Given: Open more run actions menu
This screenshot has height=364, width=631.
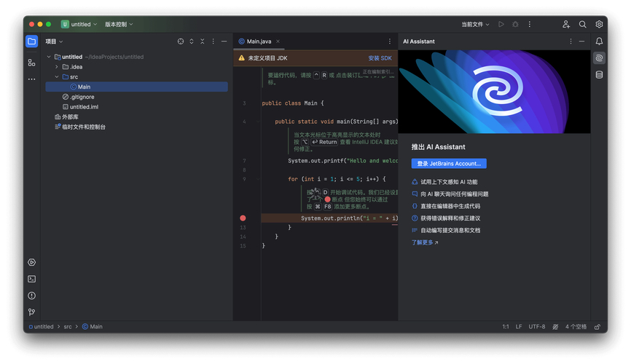Looking at the screenshot, I should pos(530,24).
